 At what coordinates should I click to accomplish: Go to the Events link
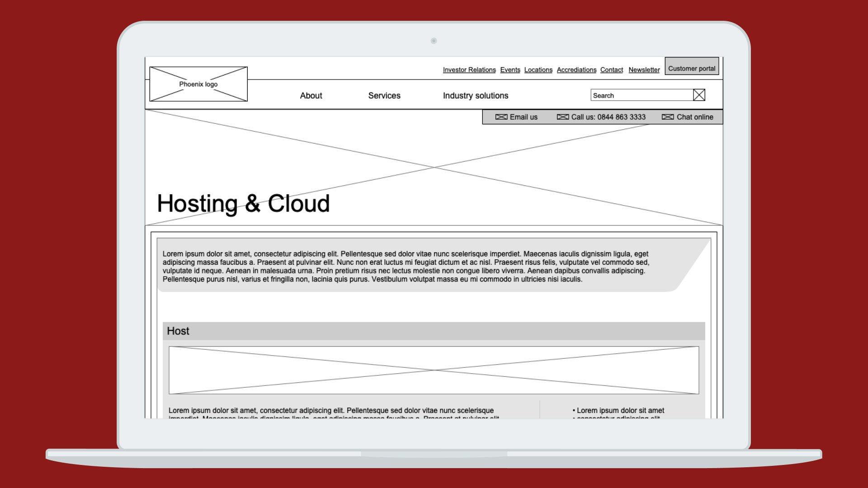click(510, 70)
